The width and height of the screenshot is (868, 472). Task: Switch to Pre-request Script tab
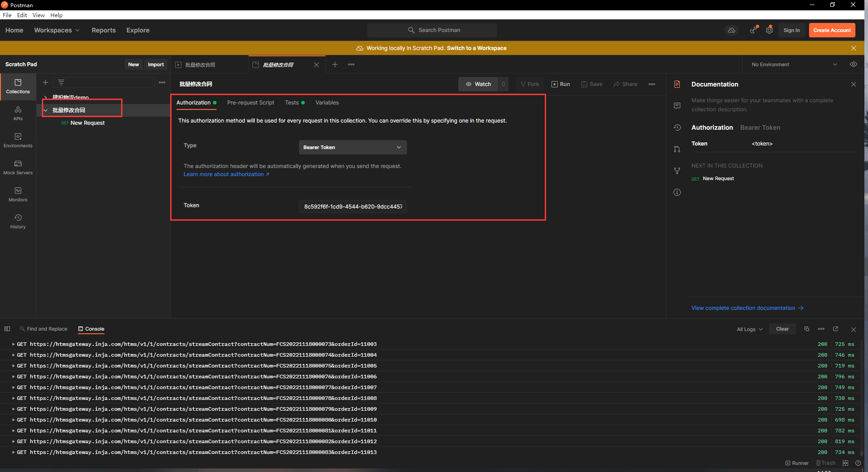(251, 103)
